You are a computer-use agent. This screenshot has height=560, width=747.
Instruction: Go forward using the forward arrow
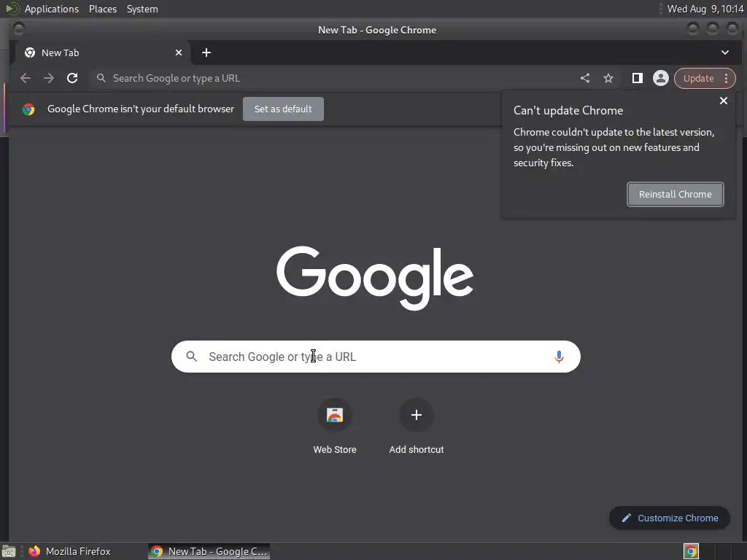pyautogui.click(x=49, y=78)
